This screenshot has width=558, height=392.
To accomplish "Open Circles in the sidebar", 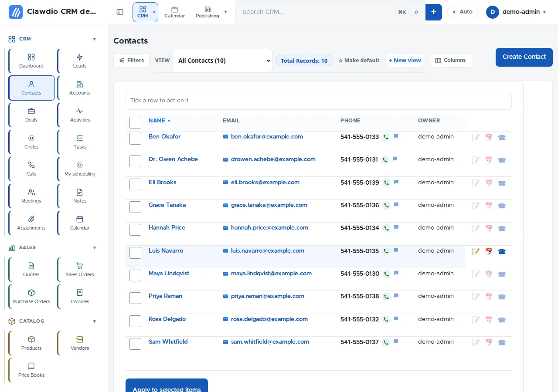I will 31,142.
